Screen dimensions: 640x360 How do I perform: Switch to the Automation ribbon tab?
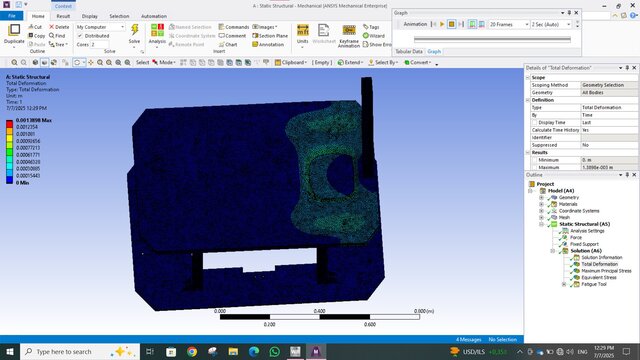(x=154, y=16)
